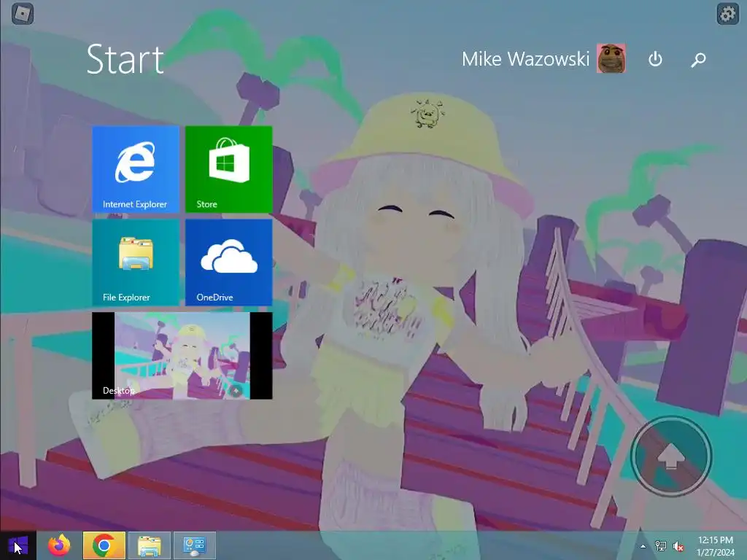747x560 pixels.
Task: Click the Mike Wazowski user name
Action: [525, 59]
